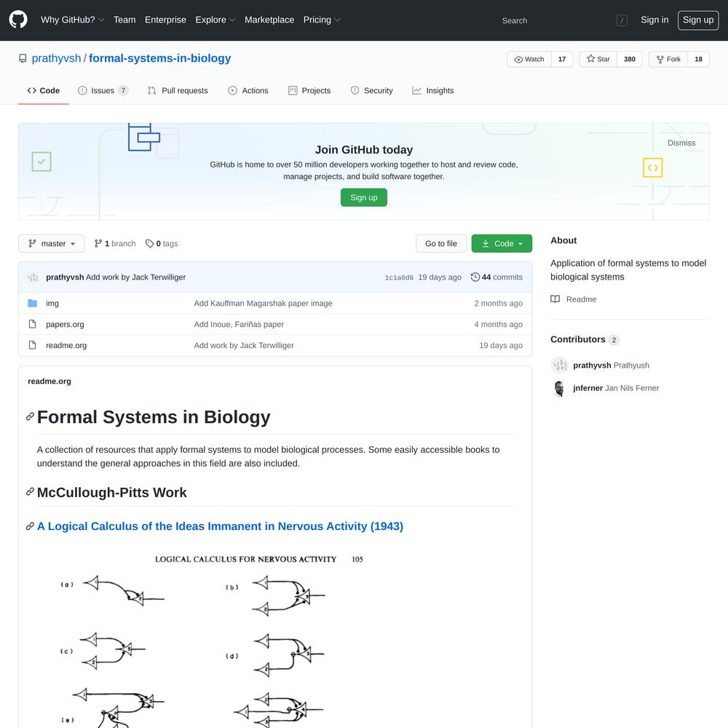Open the forks count 18
The height and width of the screenshot is (728, 728).
[698, 59]
